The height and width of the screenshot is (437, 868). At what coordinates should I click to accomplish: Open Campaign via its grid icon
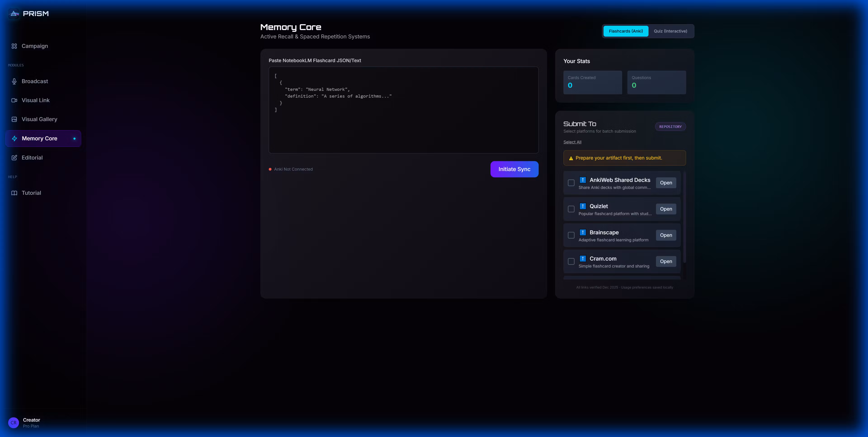click(14, 46)
